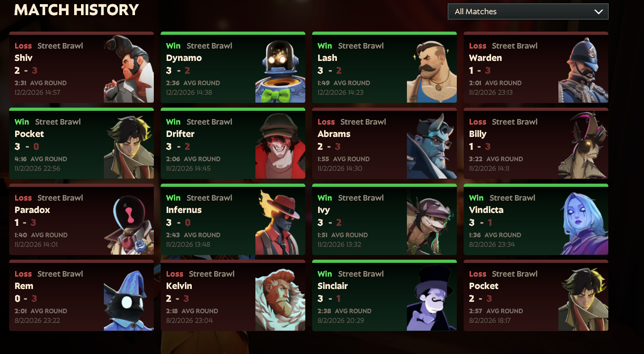Image resolution: width=644 pixels, height=354 pixels.
Task: Click Dynamo hero portrait
Action: (280, 69)
